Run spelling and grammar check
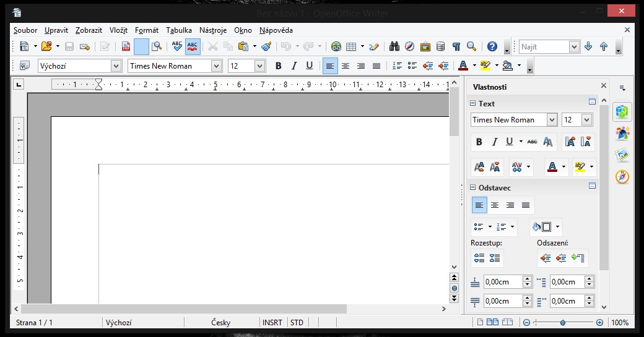Image resolution: width=644 pixels, height=337 pixels. (x=176, y=47)
